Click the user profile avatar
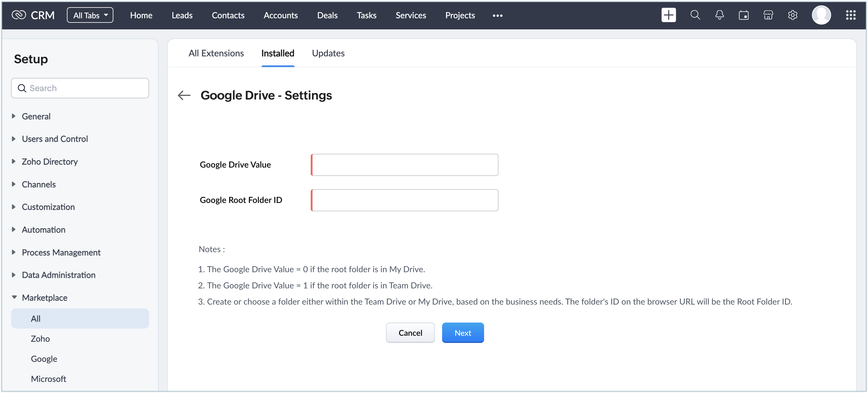This screenshot has height=393, width=868. [821, 15]
